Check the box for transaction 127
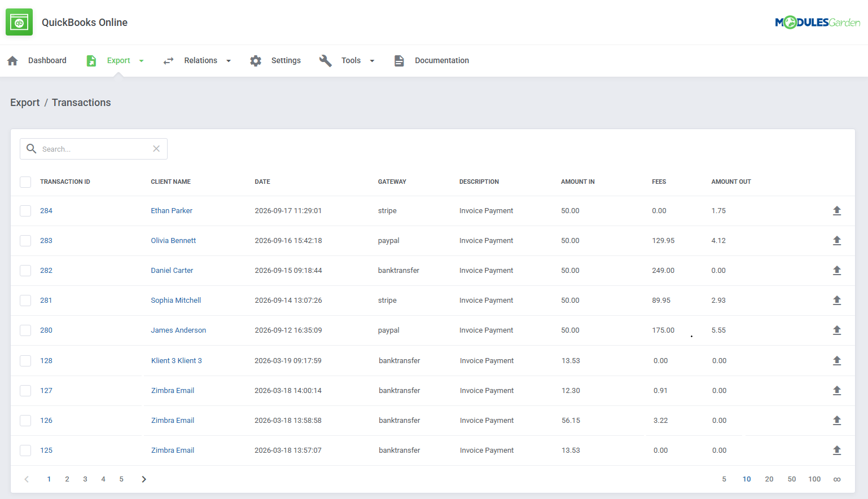Image resolution: width=868 pixels, height=499 pixels. point(25,391)
